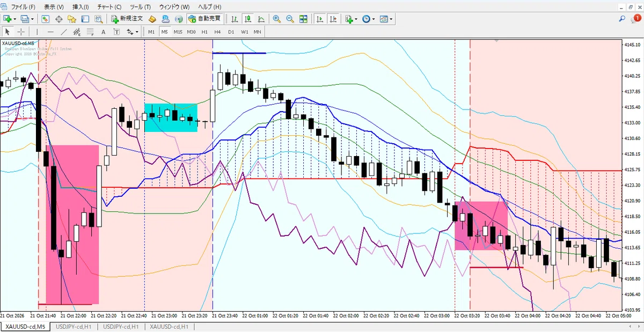
Task: Expand the profiles dropdown arrow
Action: pos(33,19)
